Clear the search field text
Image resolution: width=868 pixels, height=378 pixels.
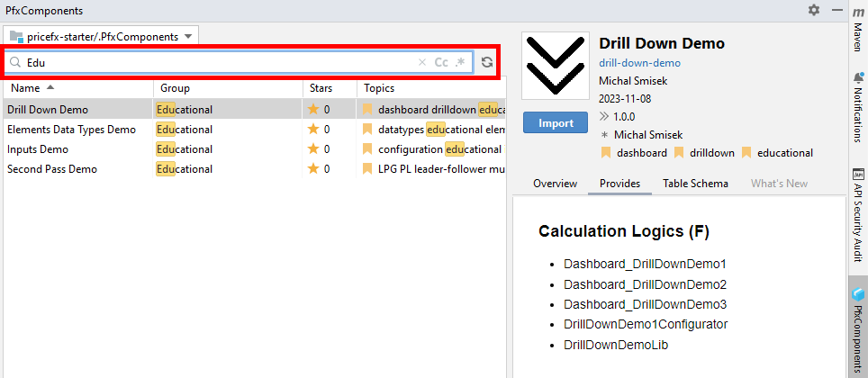[422, 62]
